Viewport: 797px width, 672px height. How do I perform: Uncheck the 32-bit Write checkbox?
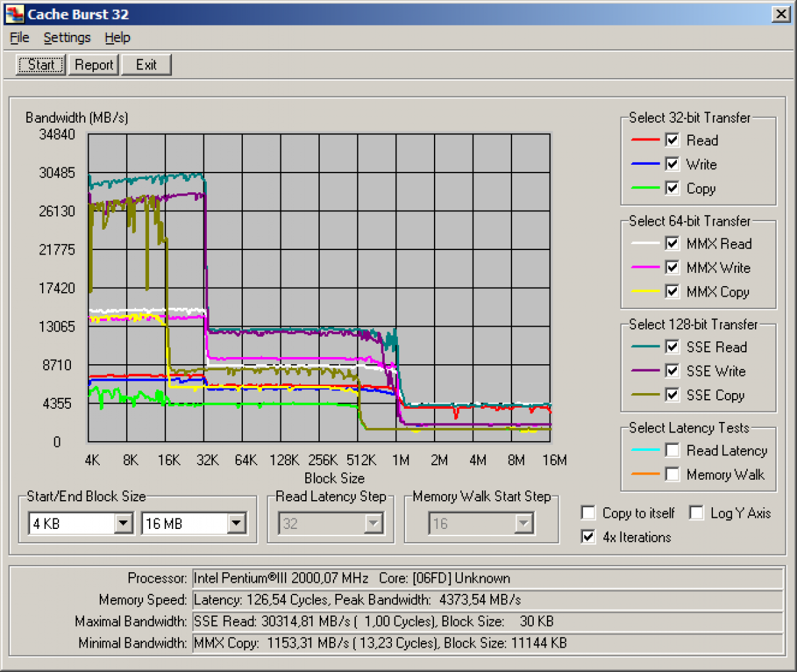point(672,164)
